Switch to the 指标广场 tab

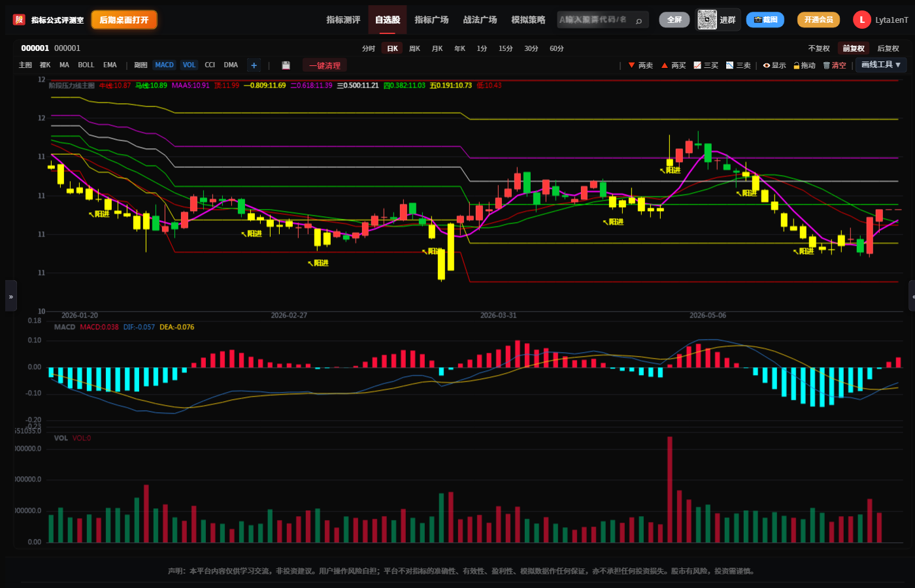coord(431,20)
